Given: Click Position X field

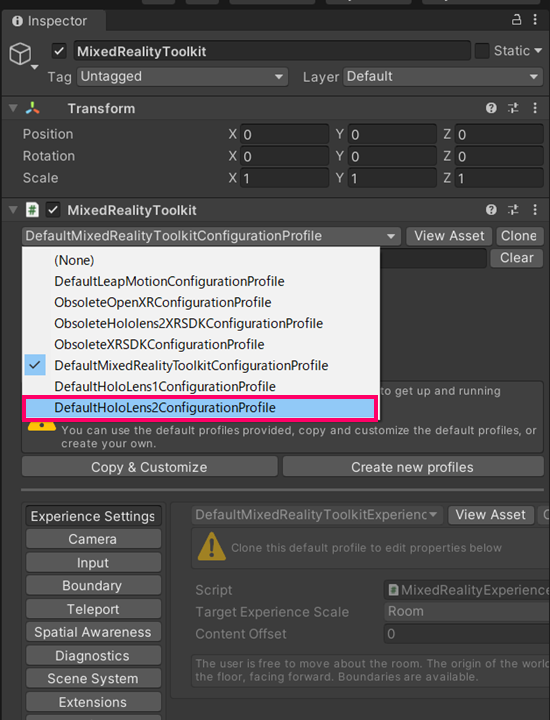Looking at the screenshot, I should point(285,134).
